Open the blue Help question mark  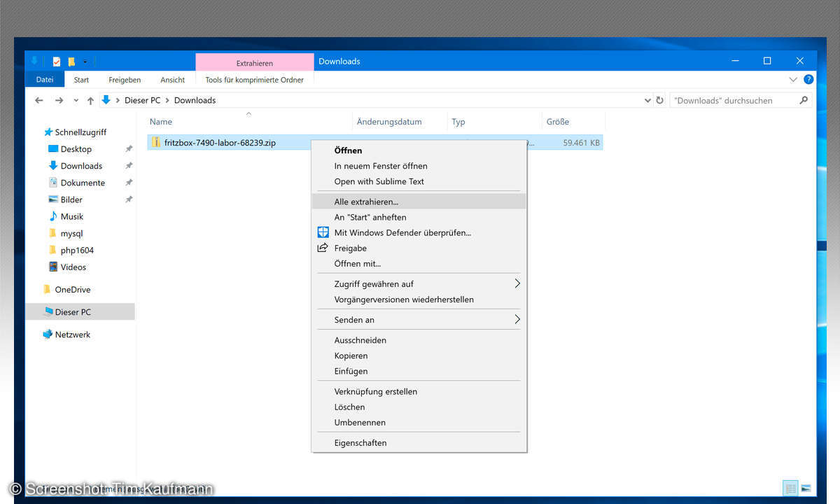tap(808, 80)
